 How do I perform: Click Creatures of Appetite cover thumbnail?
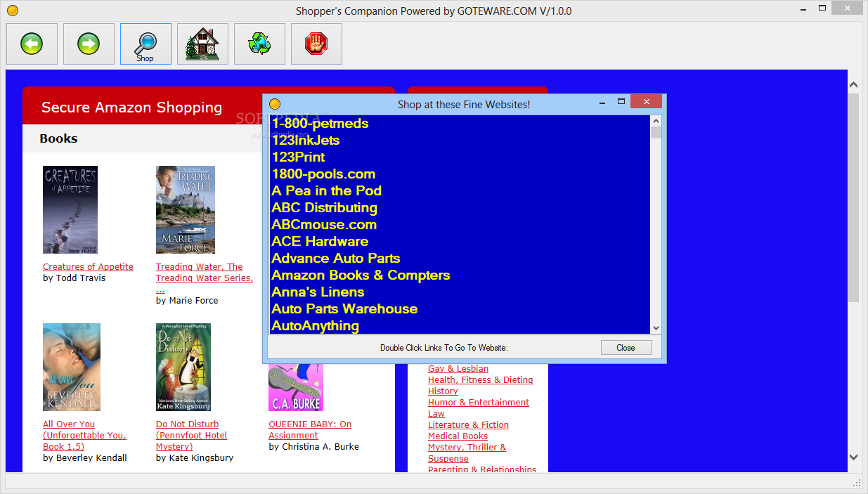[x=70, y=209]
